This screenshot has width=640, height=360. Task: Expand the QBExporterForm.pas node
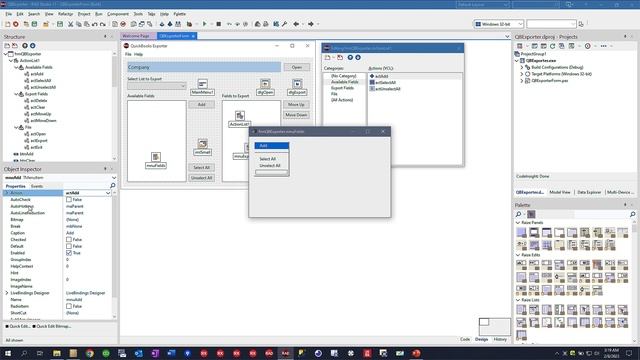pyautogui.click(x=522, y=81)
